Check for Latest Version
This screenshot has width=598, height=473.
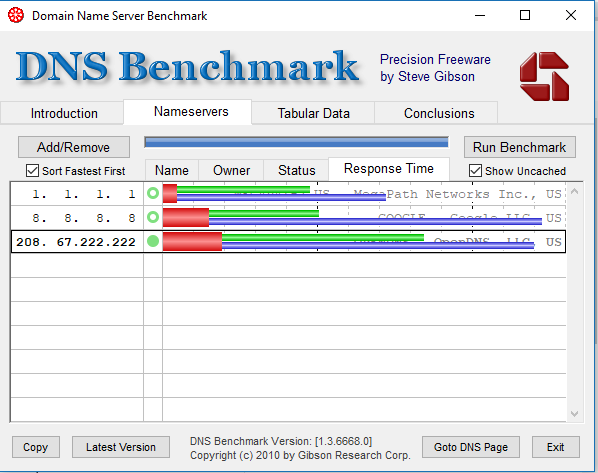point(121,447)
